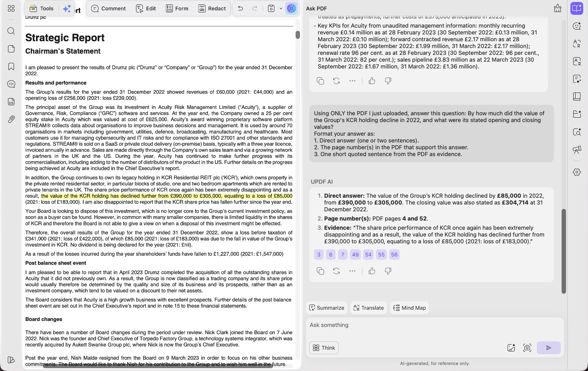Viewport: 588px width, 371px height.
Task: Open the bookmarks panel
Action: coord(11,66)
